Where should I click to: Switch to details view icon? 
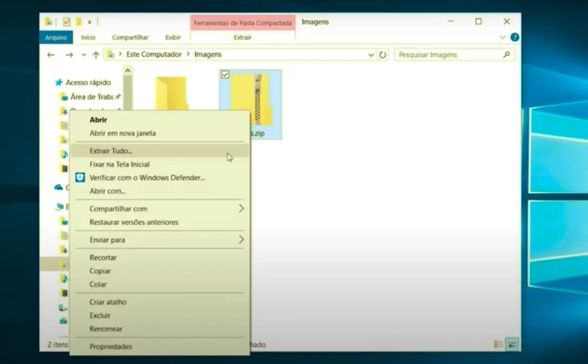pyautogui.click(x=498, y=344)
